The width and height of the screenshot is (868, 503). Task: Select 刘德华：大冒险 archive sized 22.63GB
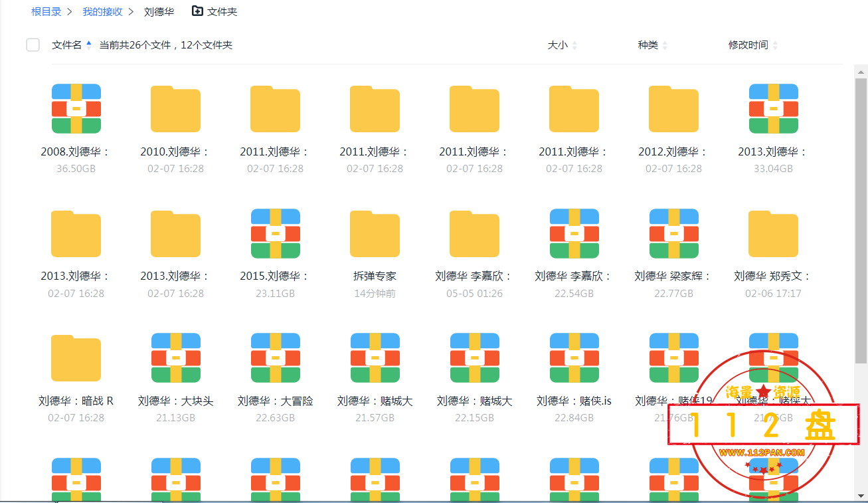pyautogui.click(x=275, y=358)
